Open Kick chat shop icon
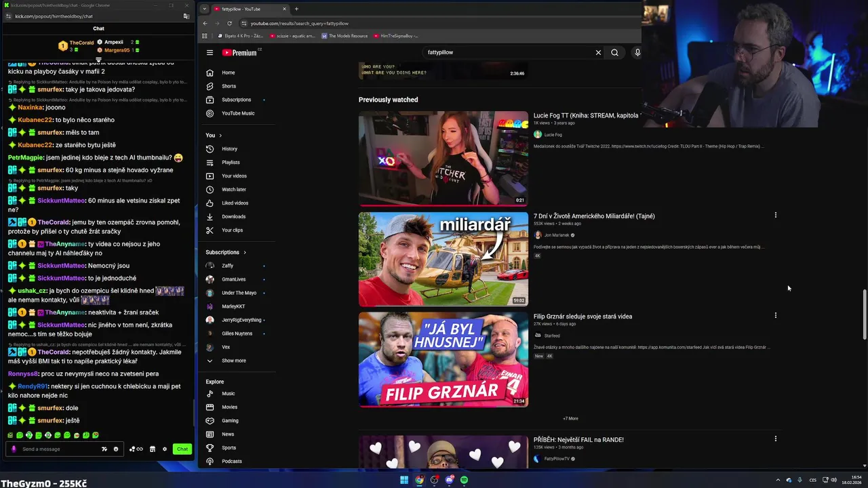Screen dimensions: 868x488 [x=153, y=449]
